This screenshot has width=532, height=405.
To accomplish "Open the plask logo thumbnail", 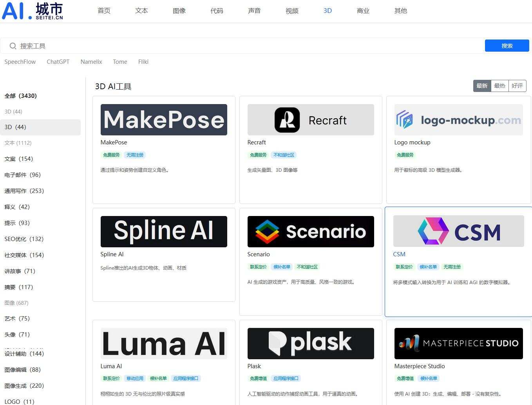I will 311,344.
